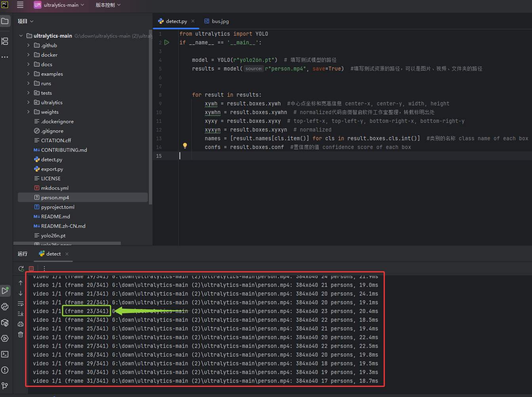Open the Terminal tool window

[x=5, y=354]
